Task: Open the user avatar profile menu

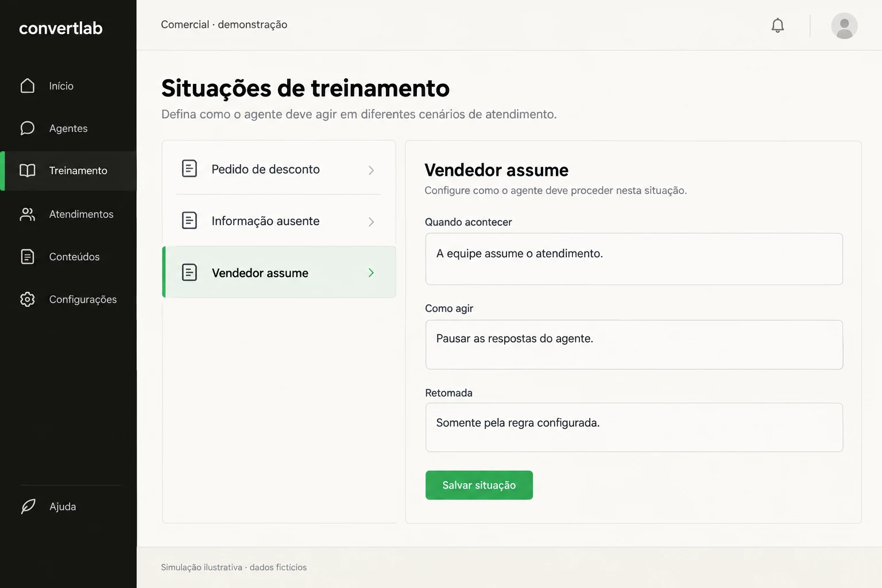Action: [x=844, y=26]
